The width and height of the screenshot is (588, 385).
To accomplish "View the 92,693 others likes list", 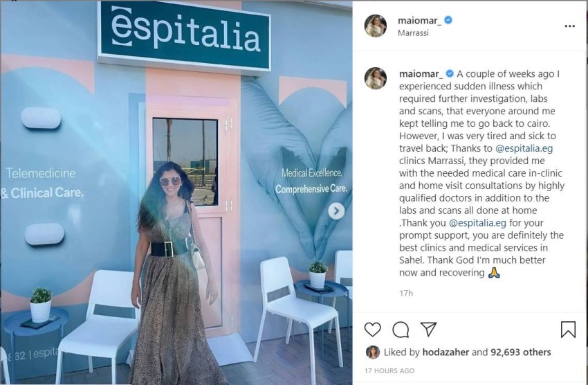I will (x=520, y=352).
